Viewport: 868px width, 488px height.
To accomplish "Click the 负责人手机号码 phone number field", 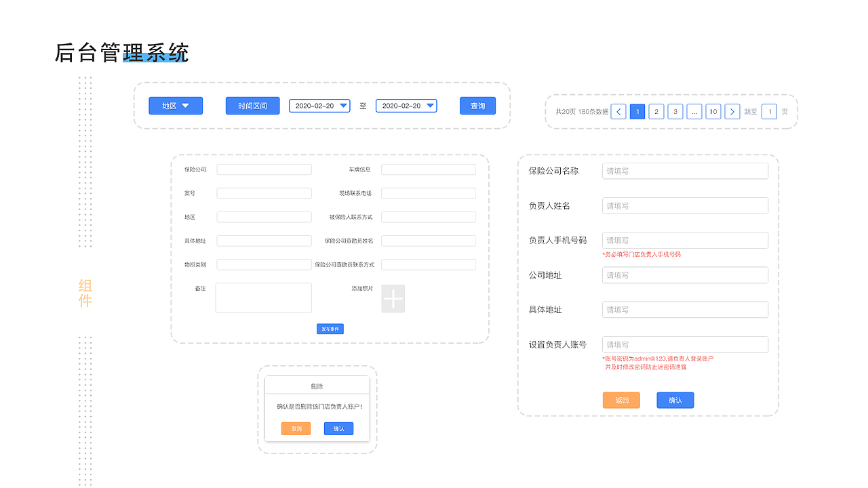I will [685, 240].
